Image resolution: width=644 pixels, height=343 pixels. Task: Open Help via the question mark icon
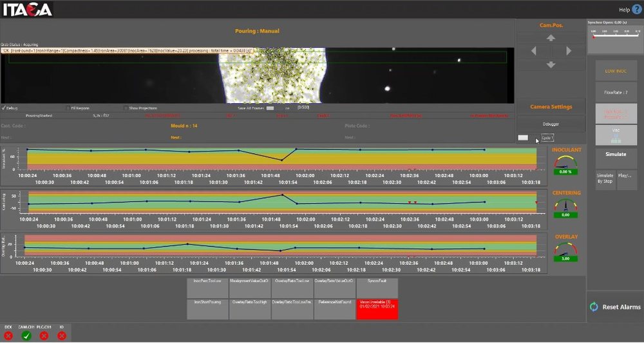point(636,10)
